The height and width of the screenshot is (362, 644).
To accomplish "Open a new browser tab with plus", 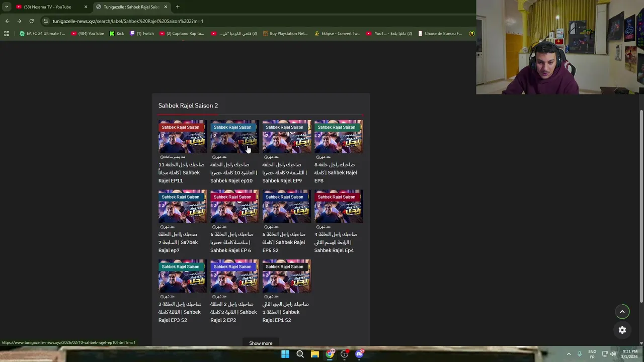I will 178,7.
